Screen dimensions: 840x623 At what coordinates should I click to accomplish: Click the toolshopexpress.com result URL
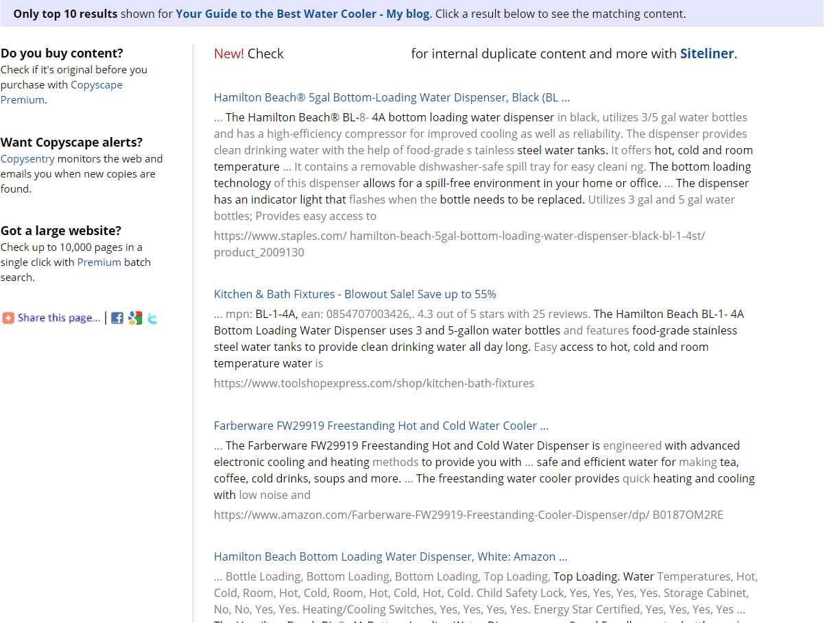coord(374,383)
